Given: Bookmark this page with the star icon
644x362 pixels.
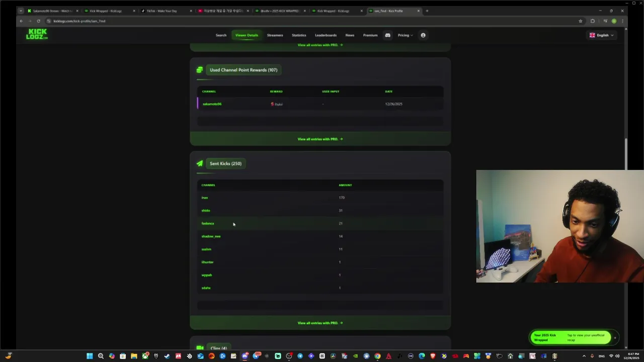Looking at the screenshot, I should [x=581, y=21].
